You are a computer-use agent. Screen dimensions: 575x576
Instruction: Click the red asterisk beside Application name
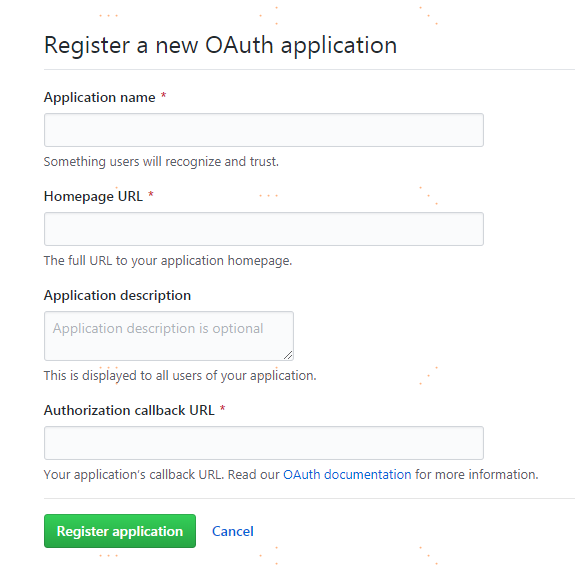pos(163,96)
